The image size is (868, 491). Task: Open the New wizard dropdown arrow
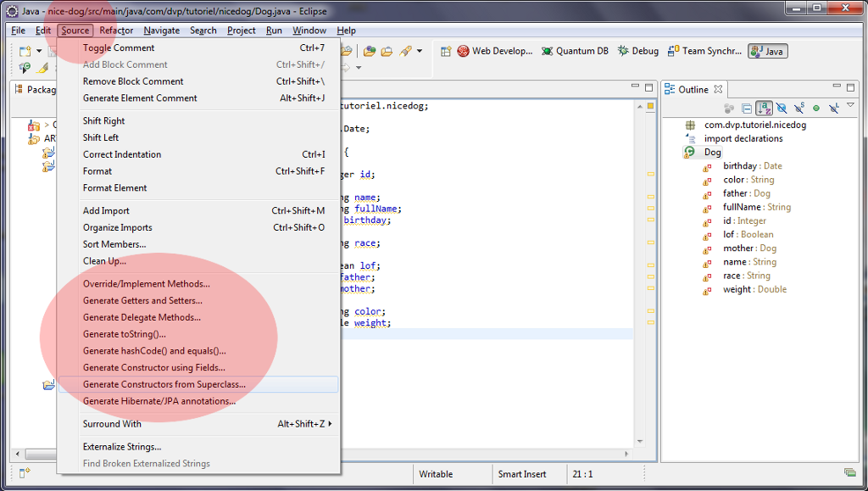point(39,52)
